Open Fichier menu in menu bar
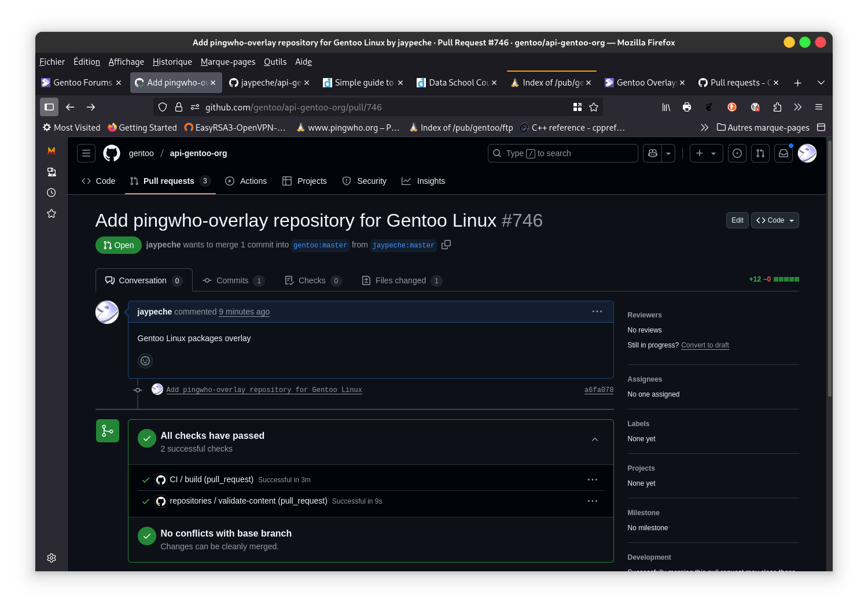 click(x=52, y=62)
